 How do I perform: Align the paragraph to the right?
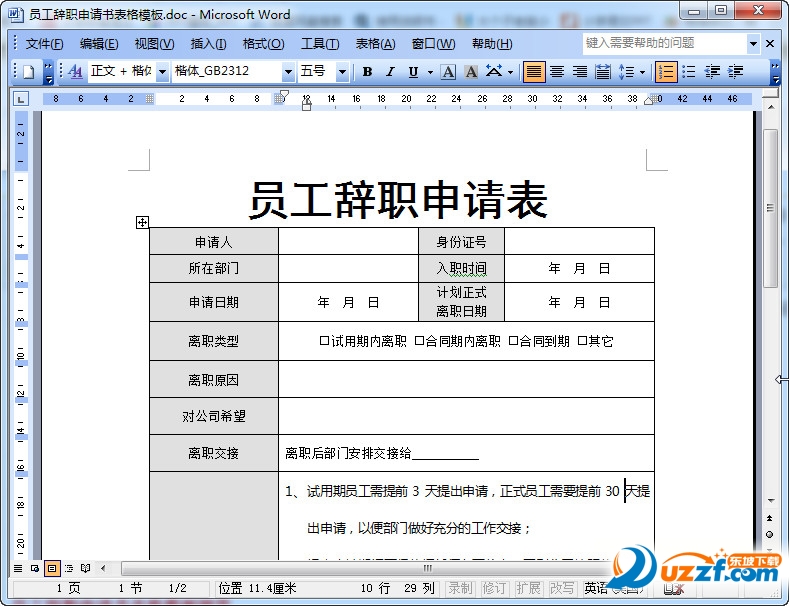(580, 72)
